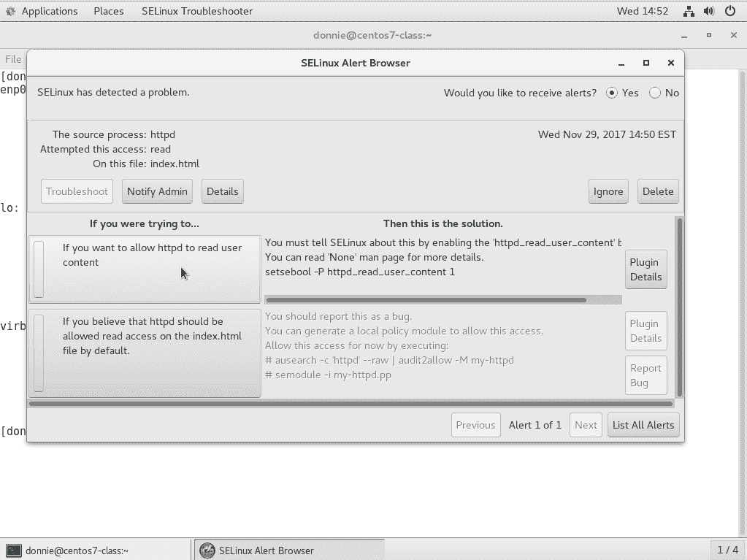Switch to terminal via taskbar entry donnie@centos7-class

pyautogui.click(x=95, y=550)
